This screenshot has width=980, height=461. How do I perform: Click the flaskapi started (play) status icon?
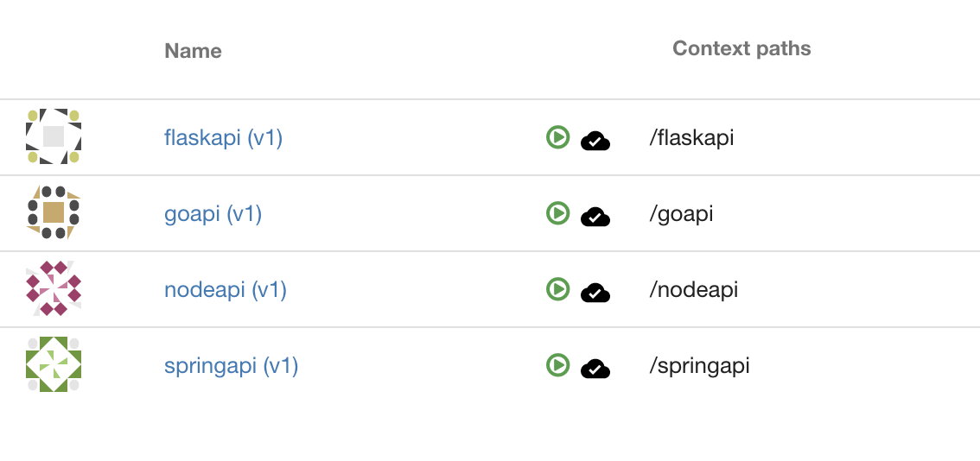pyautogui.click(x=557, y=136)
